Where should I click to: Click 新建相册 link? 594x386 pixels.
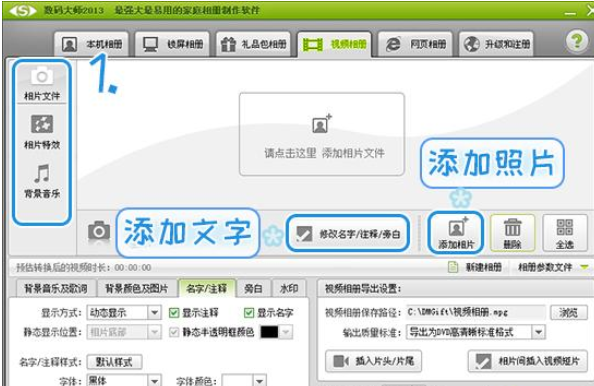[483, 267]
